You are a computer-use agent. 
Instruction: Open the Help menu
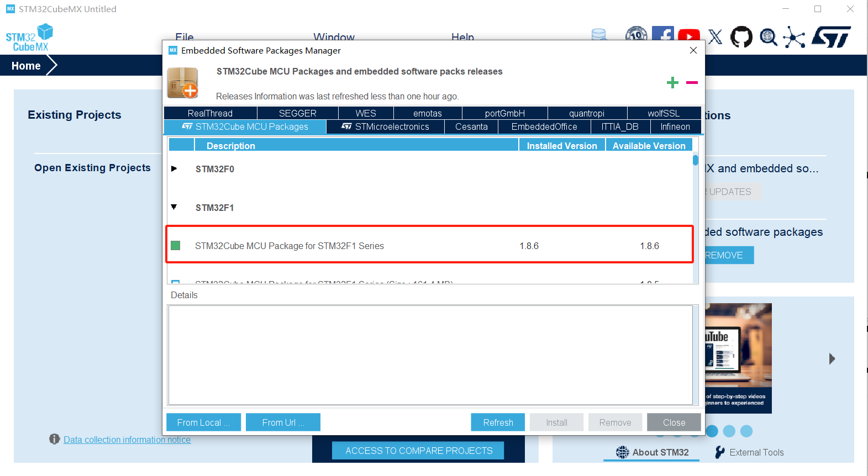click(462, 36)
